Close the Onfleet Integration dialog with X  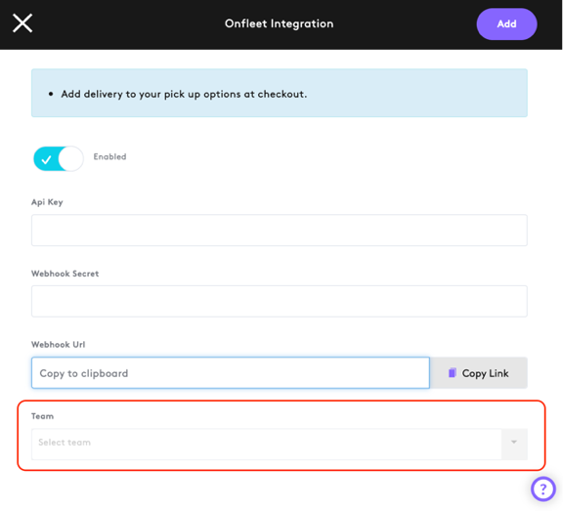pyautogui.click(x=22, y=23)
